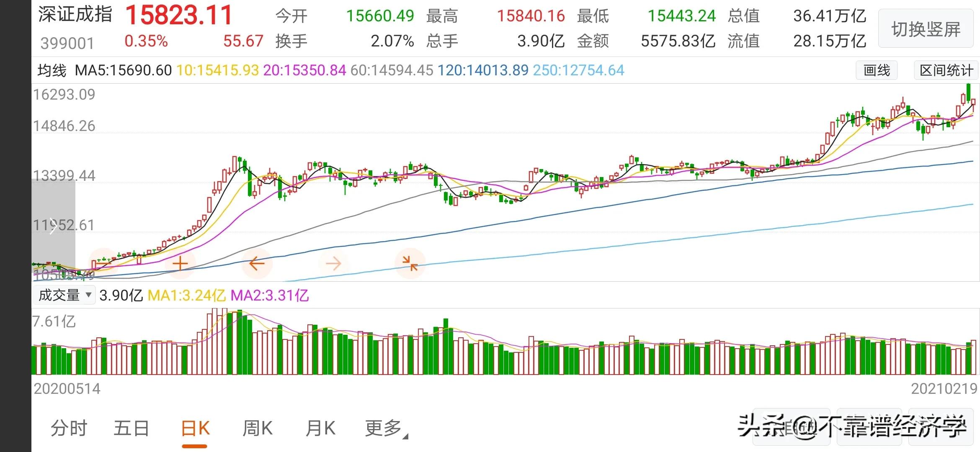The image size is (980, 452).
Task: Switch to the 周K tab
Action: [258, 429]
